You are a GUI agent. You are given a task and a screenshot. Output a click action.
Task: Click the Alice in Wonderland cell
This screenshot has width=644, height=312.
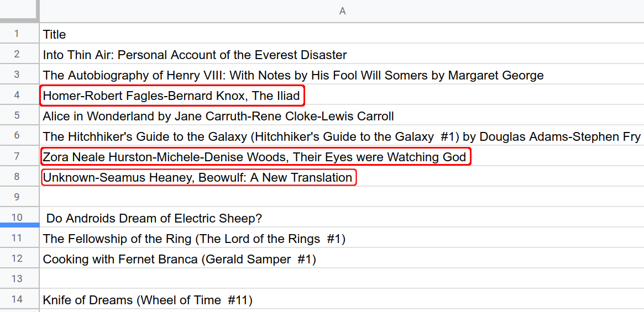218,116
